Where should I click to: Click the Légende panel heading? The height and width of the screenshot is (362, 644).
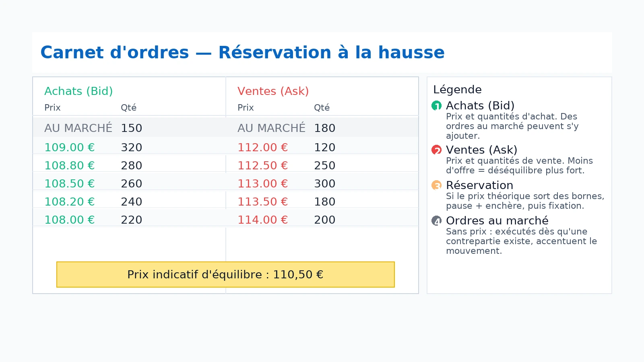(x=457, y=90)
